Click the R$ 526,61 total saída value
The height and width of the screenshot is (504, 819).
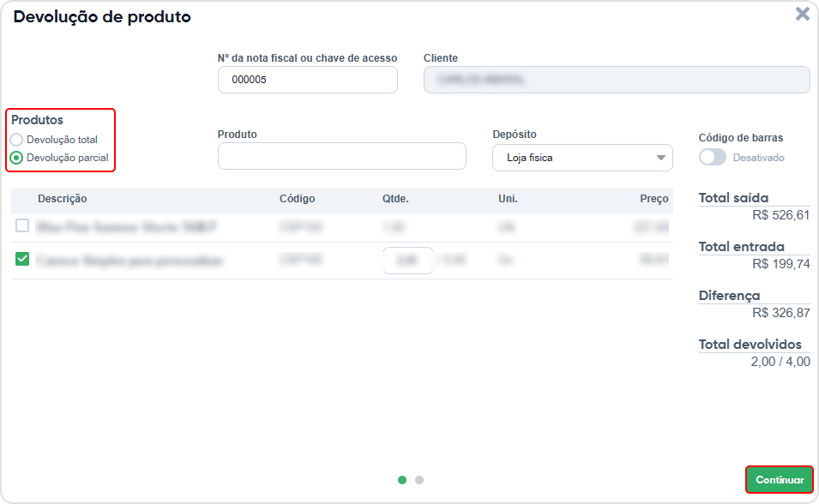point(781,215)
